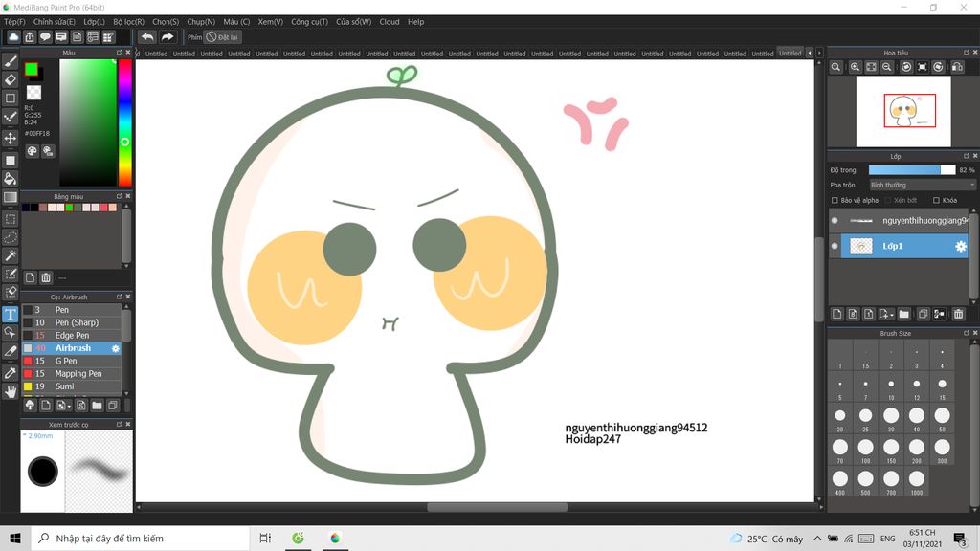Click the transparent color swatch
This screenshot has width=980, height=551.
(x=33, y=93)
